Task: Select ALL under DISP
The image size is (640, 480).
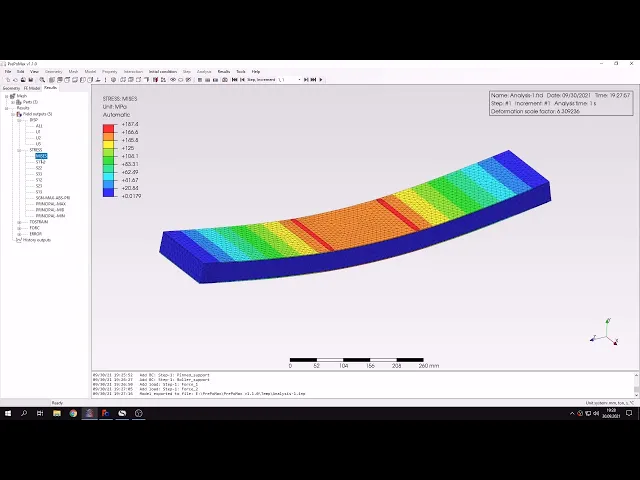Action: [x=39, y=126]
